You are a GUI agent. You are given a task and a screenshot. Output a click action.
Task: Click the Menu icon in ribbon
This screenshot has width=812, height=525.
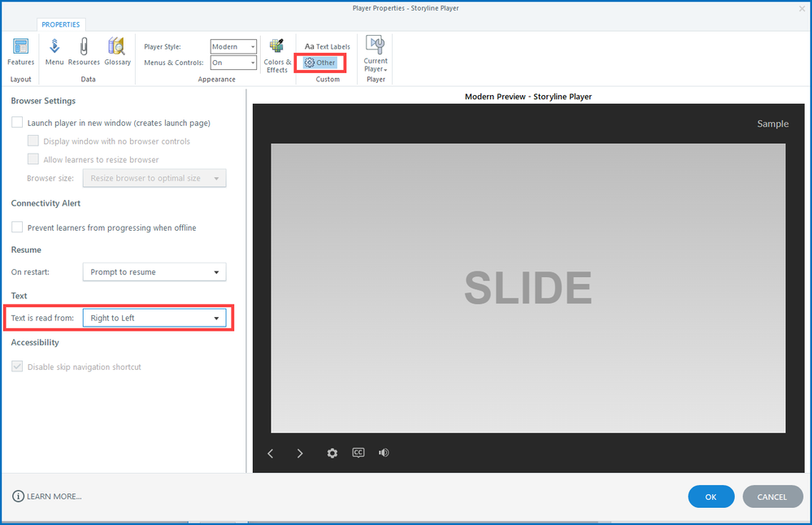click(54, 52)
